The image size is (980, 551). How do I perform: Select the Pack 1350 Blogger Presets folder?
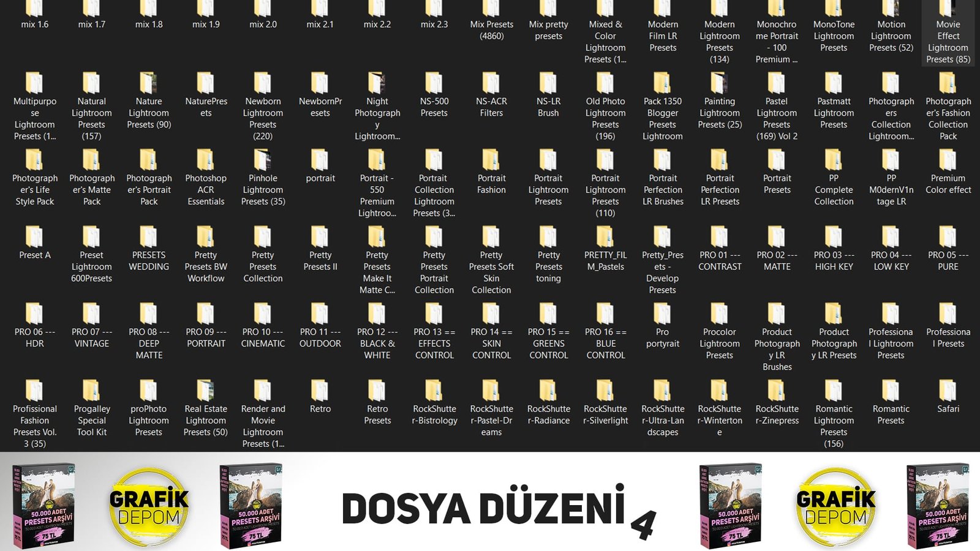pyautogui.click(x=663, y=107)
